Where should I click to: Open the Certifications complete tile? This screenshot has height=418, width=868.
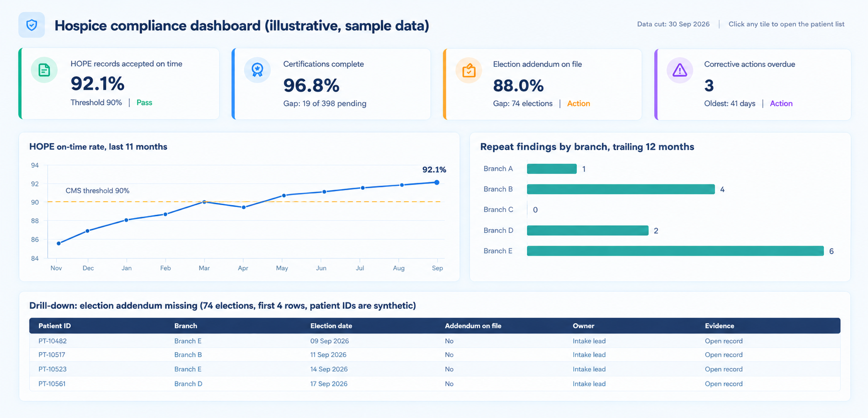331,84
